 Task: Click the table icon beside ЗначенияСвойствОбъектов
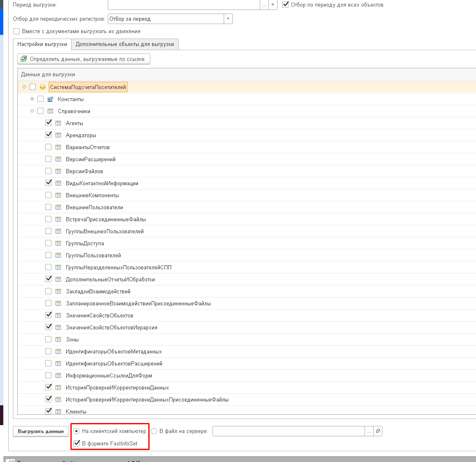coord(58,315)
